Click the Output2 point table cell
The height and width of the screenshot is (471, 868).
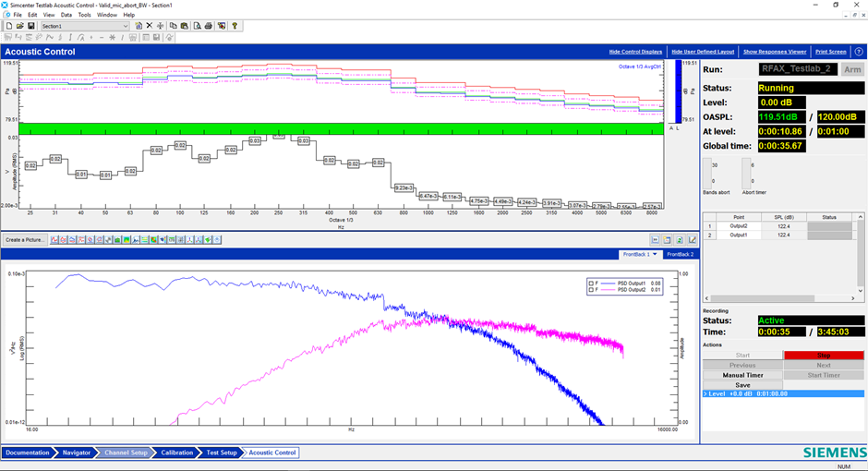pos(738,226)
